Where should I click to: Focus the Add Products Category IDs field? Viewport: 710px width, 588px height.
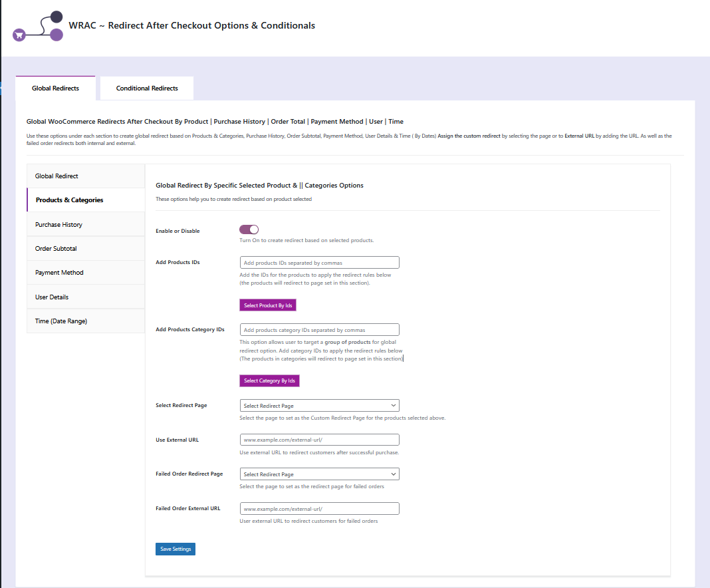(x=319, y=330)
